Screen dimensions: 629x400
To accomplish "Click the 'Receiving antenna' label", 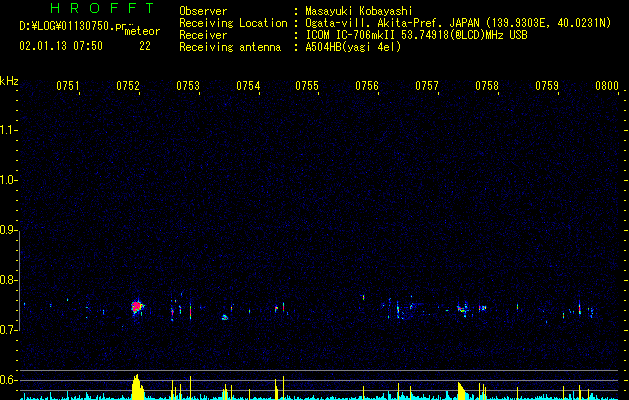I will 230,47.
